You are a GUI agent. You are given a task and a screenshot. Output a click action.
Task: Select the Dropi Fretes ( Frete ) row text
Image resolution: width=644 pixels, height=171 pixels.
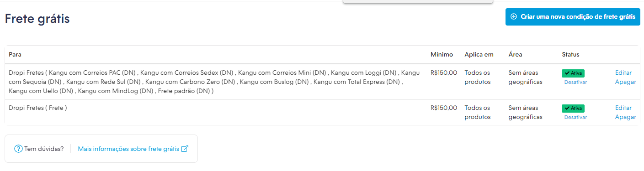[38, 108]
